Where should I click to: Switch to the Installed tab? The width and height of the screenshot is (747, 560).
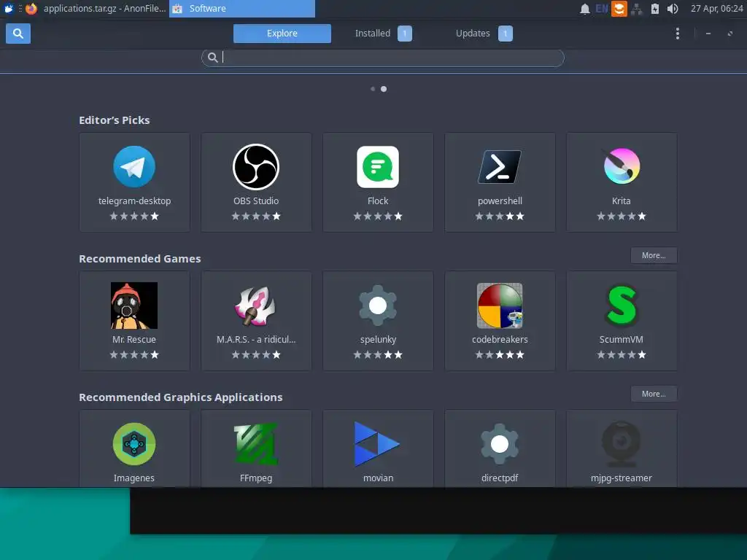pyautogui.click(x=383, y=34)
